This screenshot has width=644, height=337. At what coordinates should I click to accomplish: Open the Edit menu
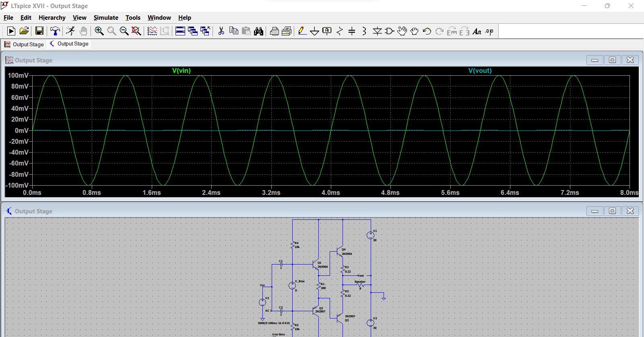26,18
